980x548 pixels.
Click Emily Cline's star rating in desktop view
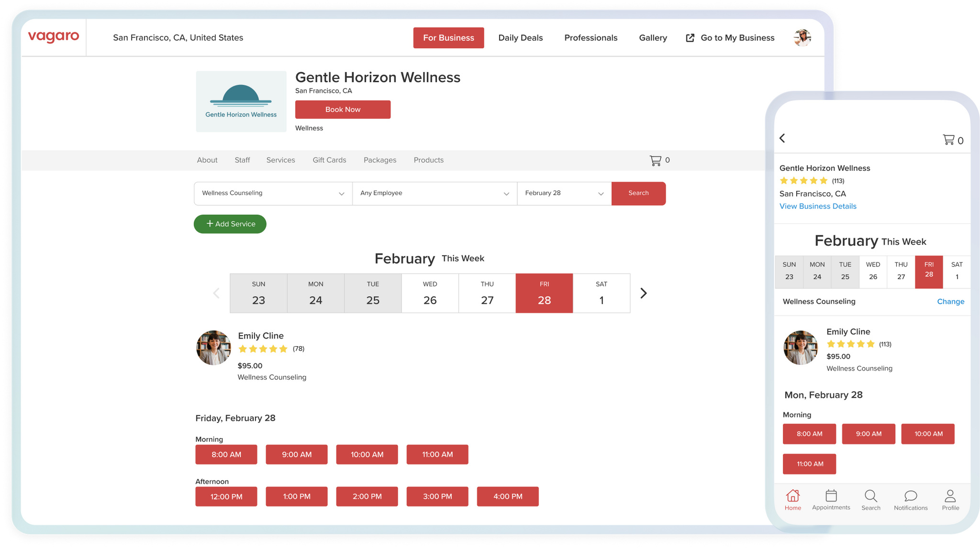263,349
